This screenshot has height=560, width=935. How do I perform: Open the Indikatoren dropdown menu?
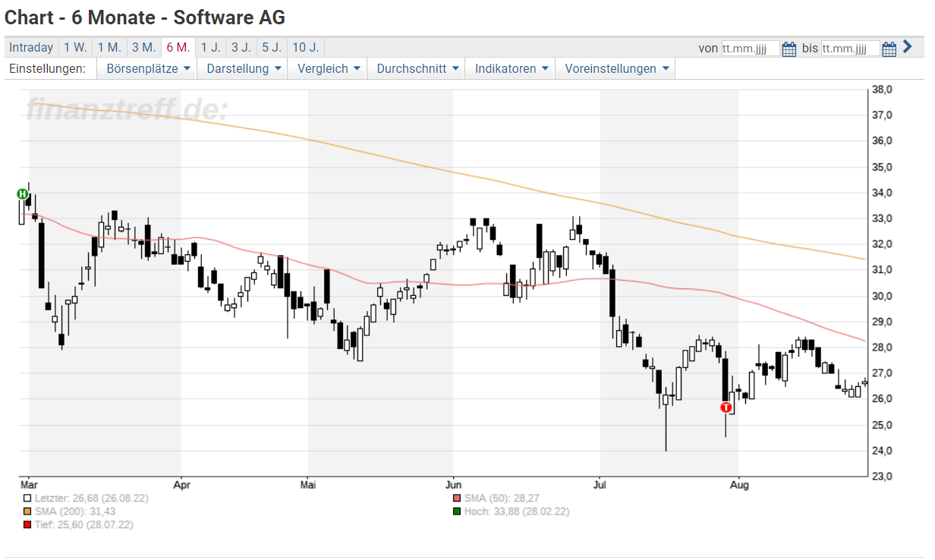(x=510, y=68)
